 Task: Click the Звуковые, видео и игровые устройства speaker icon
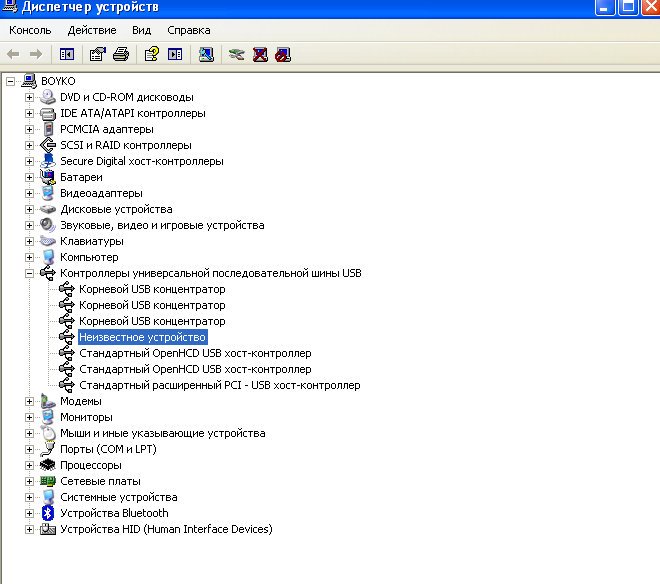48,225
